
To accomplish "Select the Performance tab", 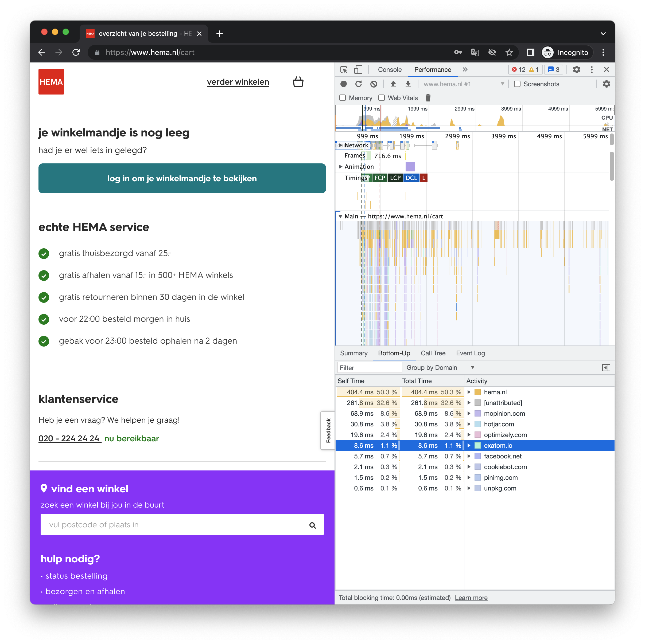I will coord(433,69).
